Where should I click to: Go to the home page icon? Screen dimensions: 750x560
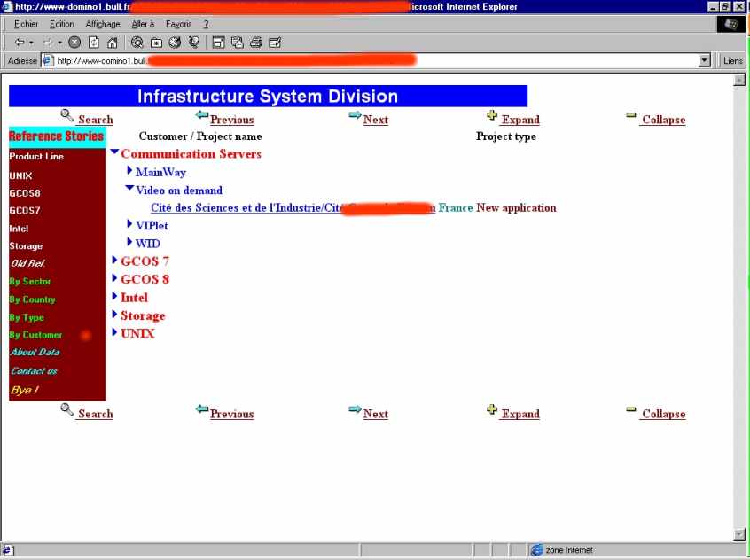point(112,43)
